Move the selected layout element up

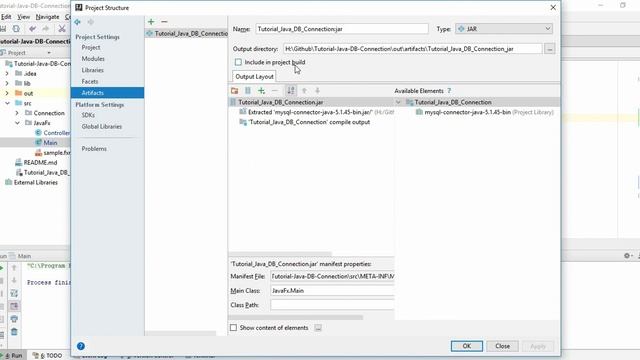[304, 91]
